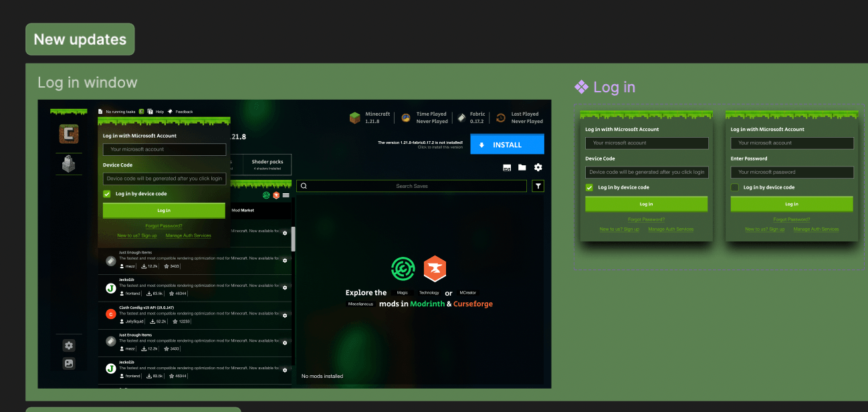This screenshot has width=868, height=412.
Task: Open settings gear for the Just Enough Items mod
Action: pyautogui.click(x=285, y=260)
